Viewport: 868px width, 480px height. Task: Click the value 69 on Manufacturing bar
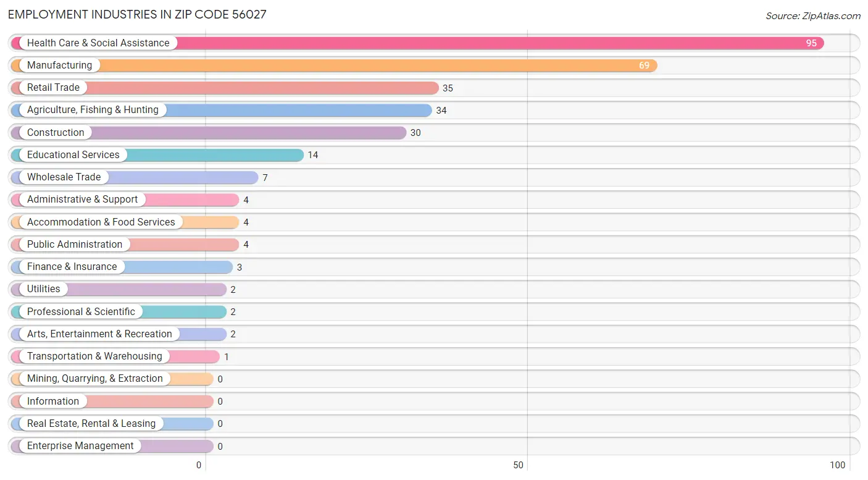tap(644, 65)
